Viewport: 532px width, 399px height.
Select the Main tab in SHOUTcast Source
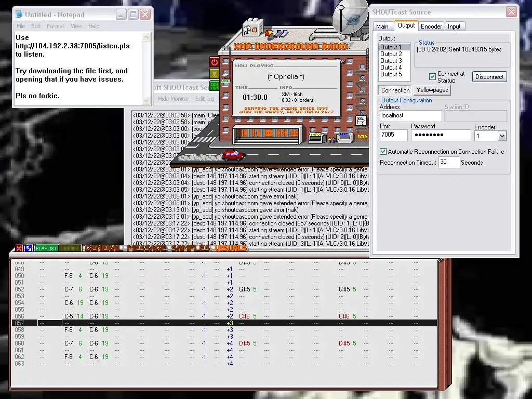pyautogui.click(x=382, y=26)
